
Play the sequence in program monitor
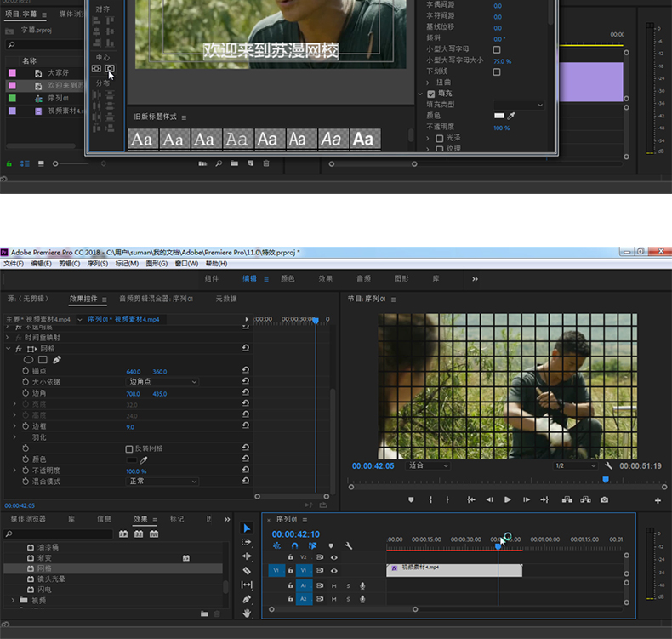[508, 499]
